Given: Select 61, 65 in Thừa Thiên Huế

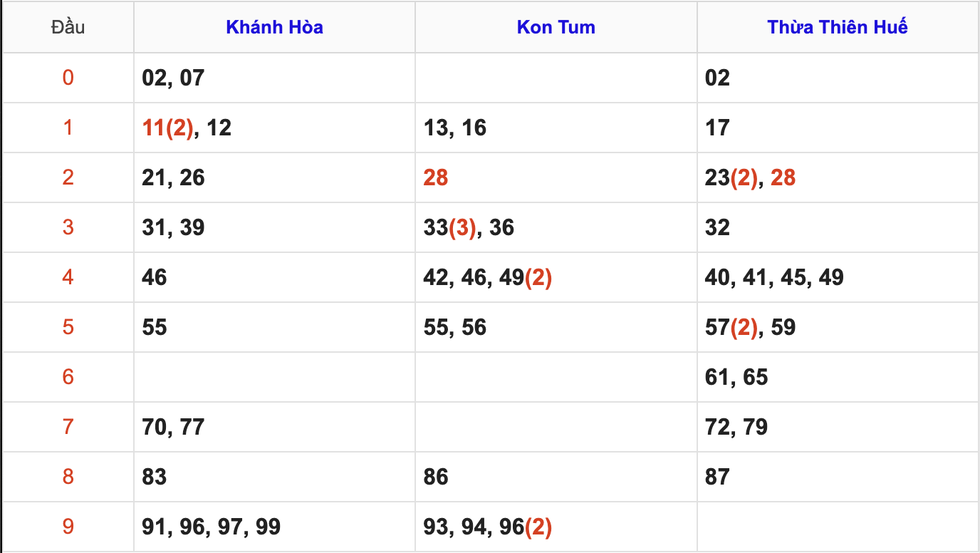Looking at the screenshot, I should 736,377.
